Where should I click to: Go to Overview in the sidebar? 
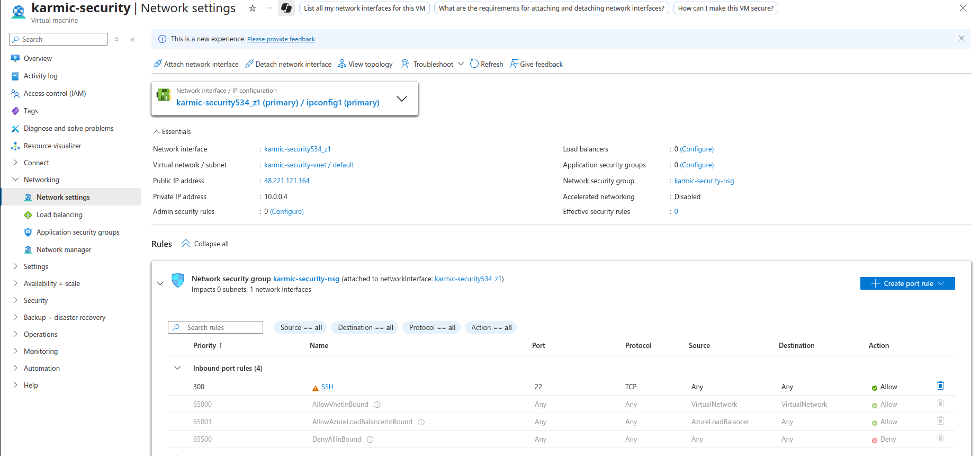[38, 58]
